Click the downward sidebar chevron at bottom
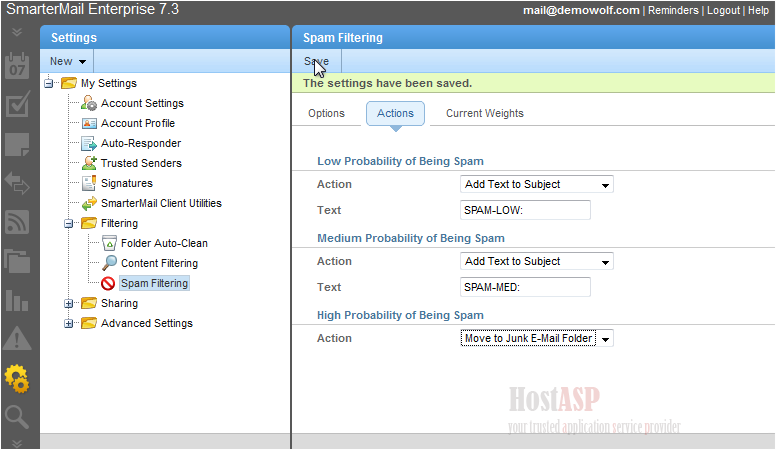Viewport: 776px width, 450px height. (17, 443)
